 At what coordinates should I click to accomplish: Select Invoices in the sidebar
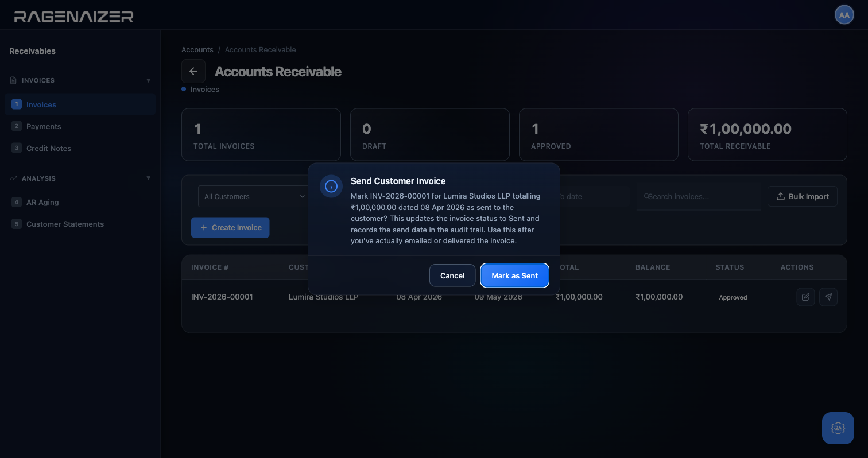[x=80, y=104]
